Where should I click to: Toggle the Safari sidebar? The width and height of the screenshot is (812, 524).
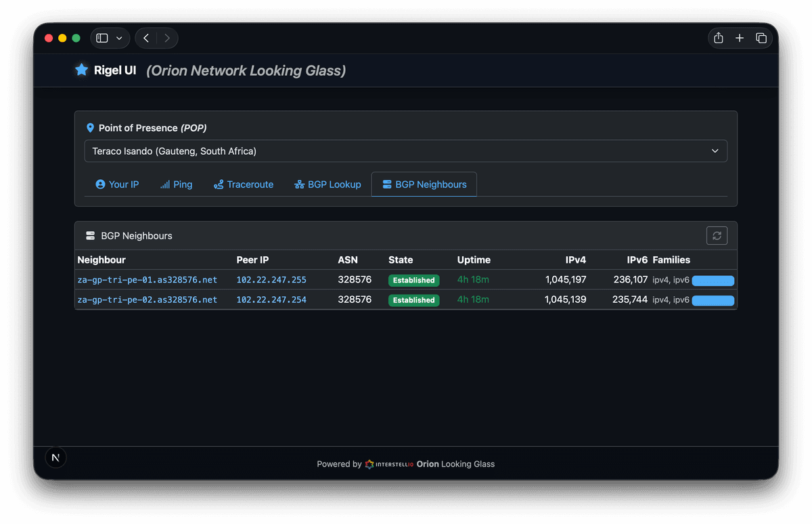pyautogui.click(x=102, y=38)
